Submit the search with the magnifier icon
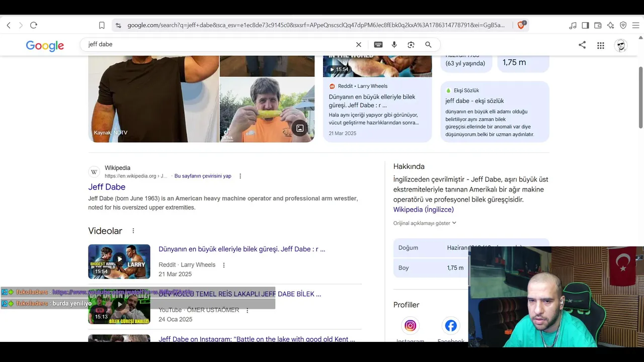Image resolution: width=644 pixels, height=362 pixels. pyautogui.click(x=428, y=45)
